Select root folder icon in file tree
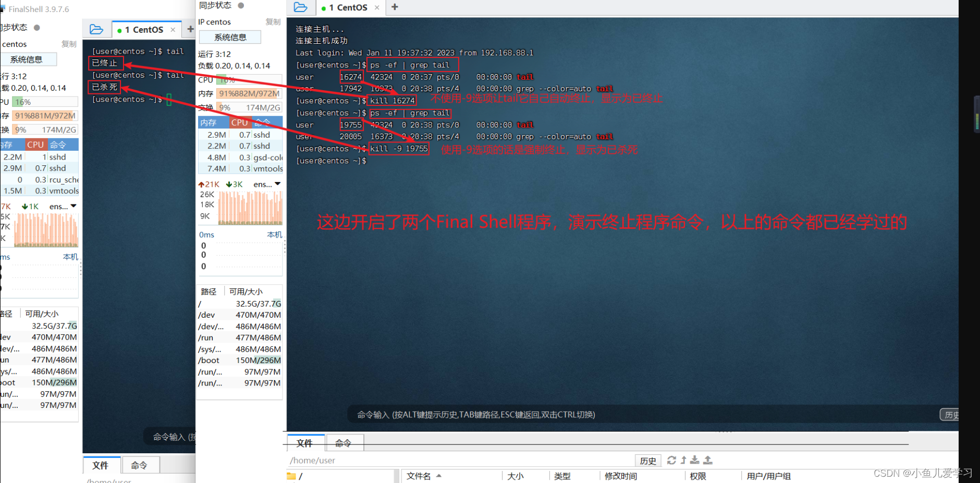 tap(291, 476)
